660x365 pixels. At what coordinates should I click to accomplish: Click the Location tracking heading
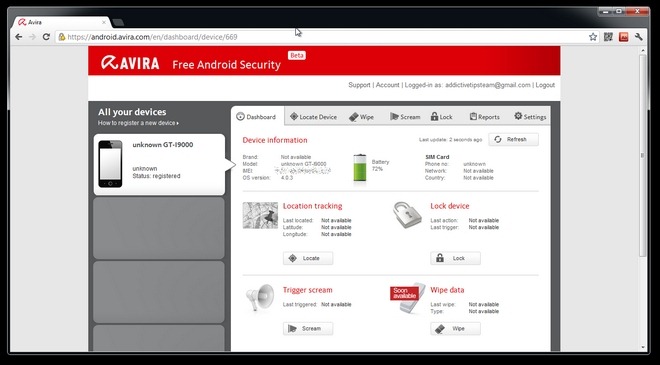(x=312, y=206)
